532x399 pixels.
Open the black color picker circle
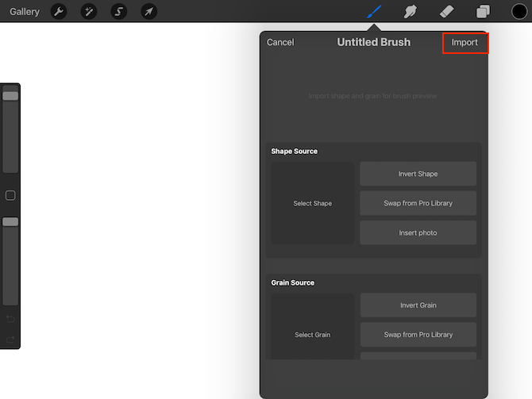click(x=519, y=11)
